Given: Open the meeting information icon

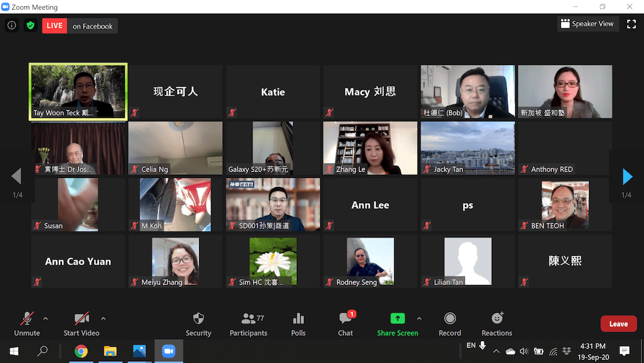Looking at the screenshot, I should coord(12,26).
